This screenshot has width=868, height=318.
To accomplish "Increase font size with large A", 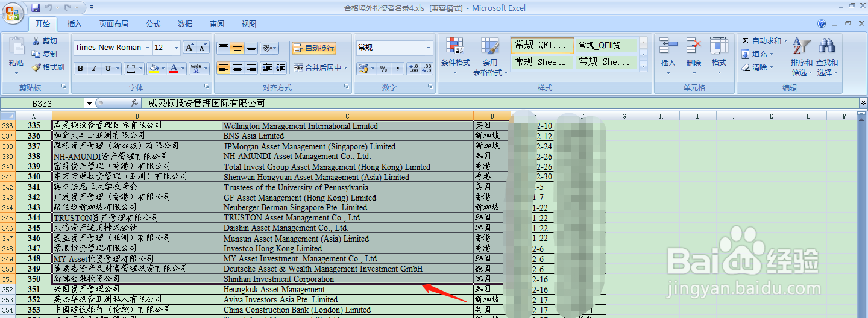I will pyautogui.click(x=189, y=48).
